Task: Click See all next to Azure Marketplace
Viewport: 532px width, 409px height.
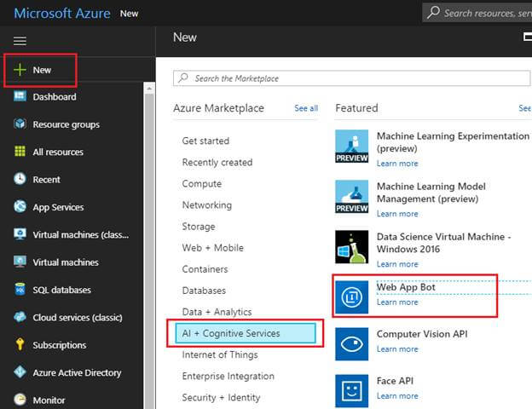Action: 306,108
